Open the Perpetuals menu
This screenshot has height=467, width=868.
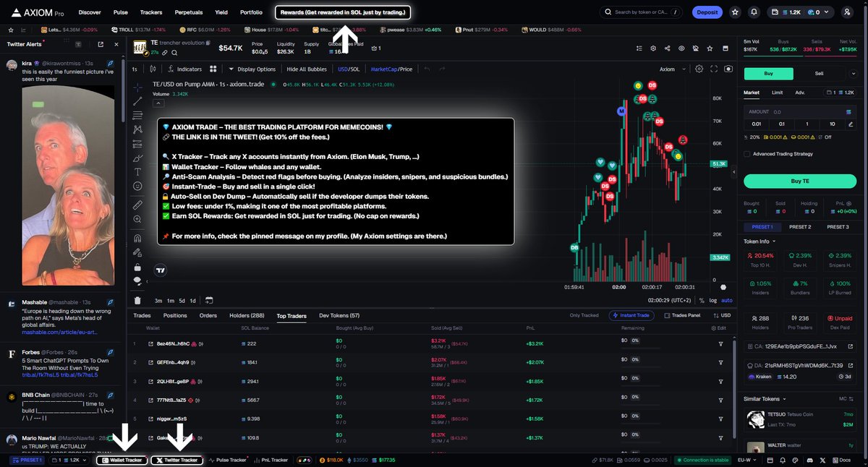[x=188, y=12]
